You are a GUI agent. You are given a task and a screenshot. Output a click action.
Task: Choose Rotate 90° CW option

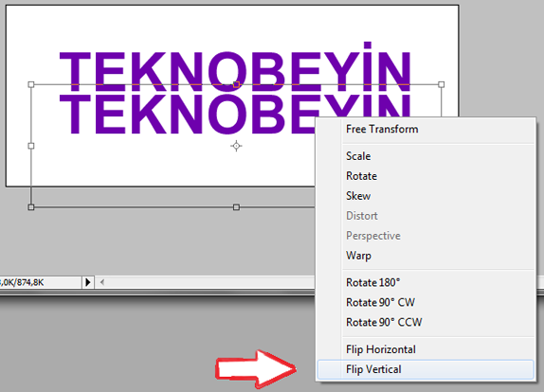[426, 302]
